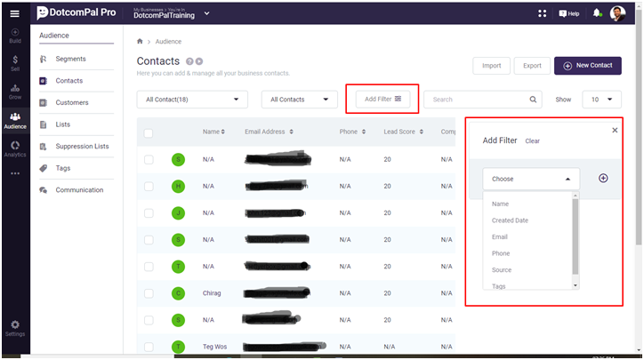644x360 pixels.
Task: Toggle the select-all contacts checkbox
Action: (149, 133)
